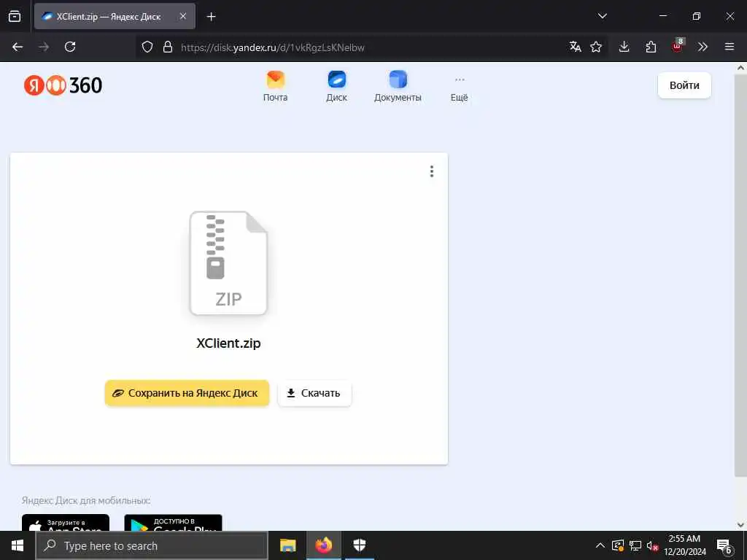
Task: Open the Документы service icon
Action: coord(398,86)
